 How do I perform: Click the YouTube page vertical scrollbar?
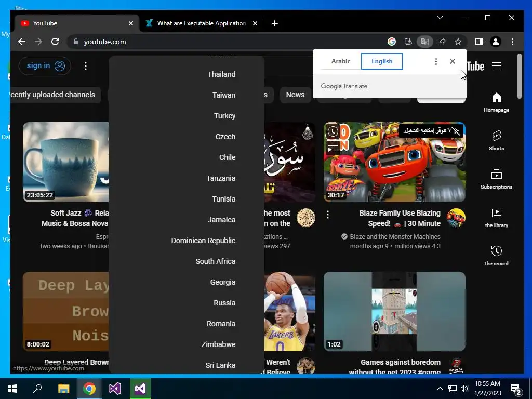pos(520,76)
